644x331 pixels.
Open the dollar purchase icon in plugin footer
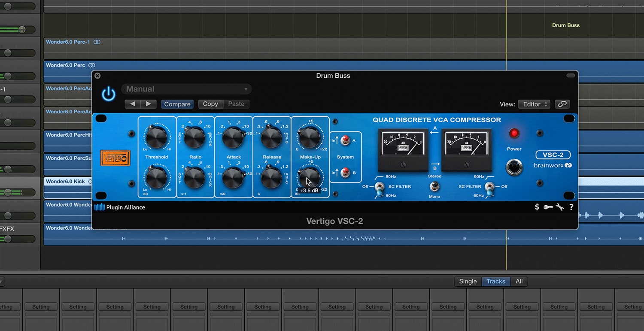(x=536, y=207)
